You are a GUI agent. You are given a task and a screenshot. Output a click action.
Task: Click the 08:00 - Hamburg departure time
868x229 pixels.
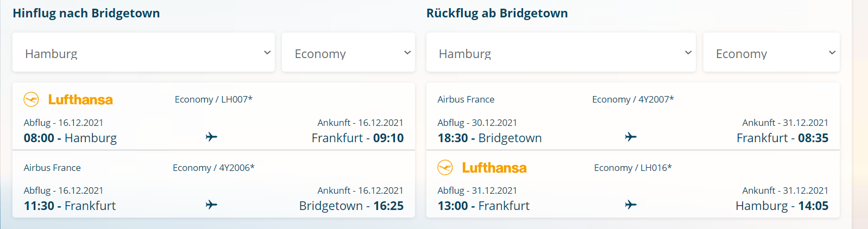[70, 138]
